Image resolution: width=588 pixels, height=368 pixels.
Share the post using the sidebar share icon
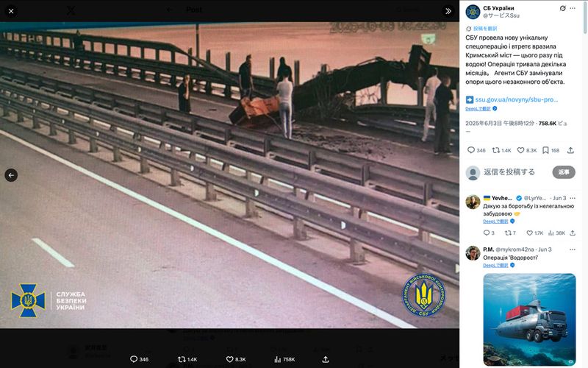[x=571, y=150]
